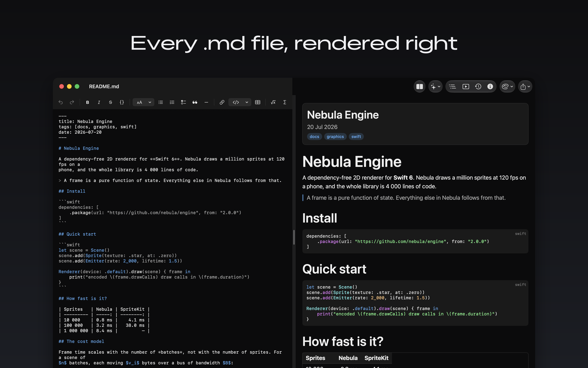Screen dimensions: 588x368
Task: Click the 'let scene = Scene()' line in editor
Action: click(x=84, y=250)
